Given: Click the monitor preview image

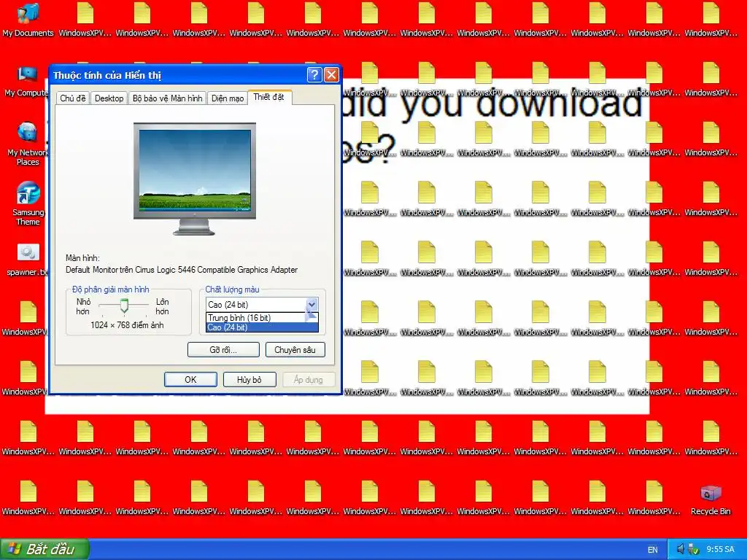Looking at the screenshot, I should [x=194, y=179].
